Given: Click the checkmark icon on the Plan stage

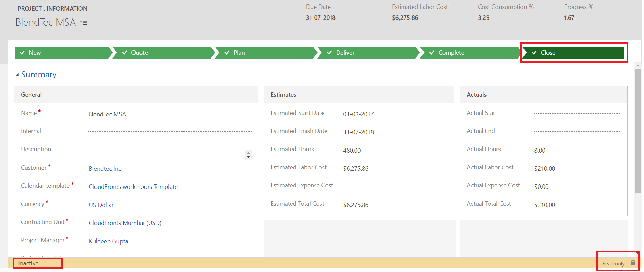Looking at the screenshot, I should coord(227,53).
